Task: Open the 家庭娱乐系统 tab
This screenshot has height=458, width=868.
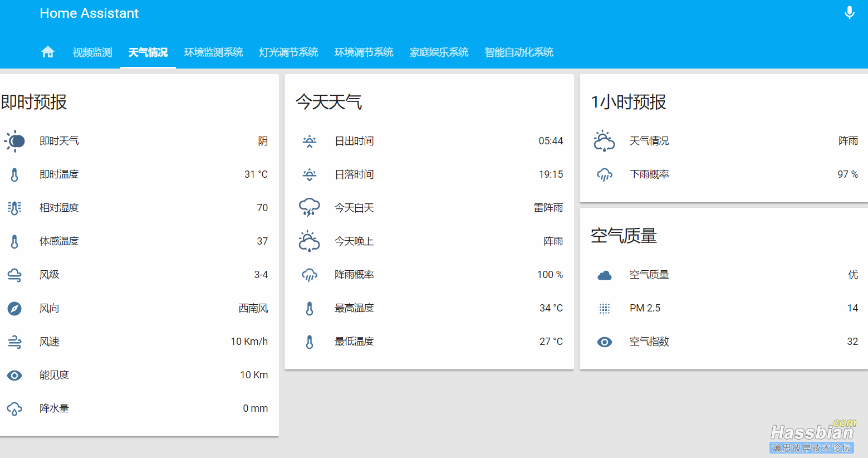Action: coord(439,52)
